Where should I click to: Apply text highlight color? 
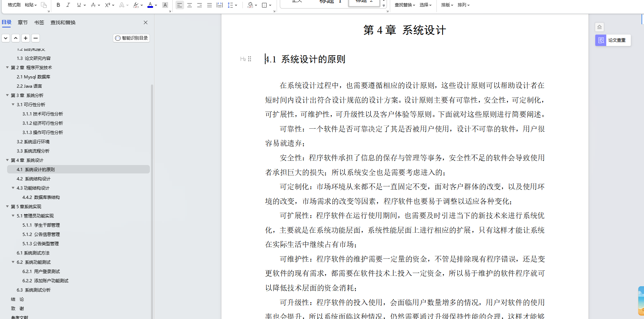(x=136, y=5)
